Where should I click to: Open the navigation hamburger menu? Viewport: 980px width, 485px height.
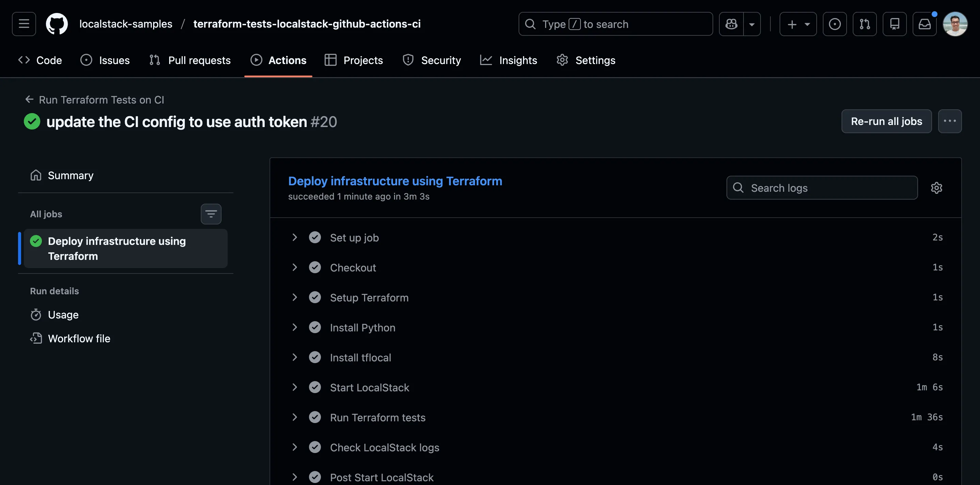(23, 24)
